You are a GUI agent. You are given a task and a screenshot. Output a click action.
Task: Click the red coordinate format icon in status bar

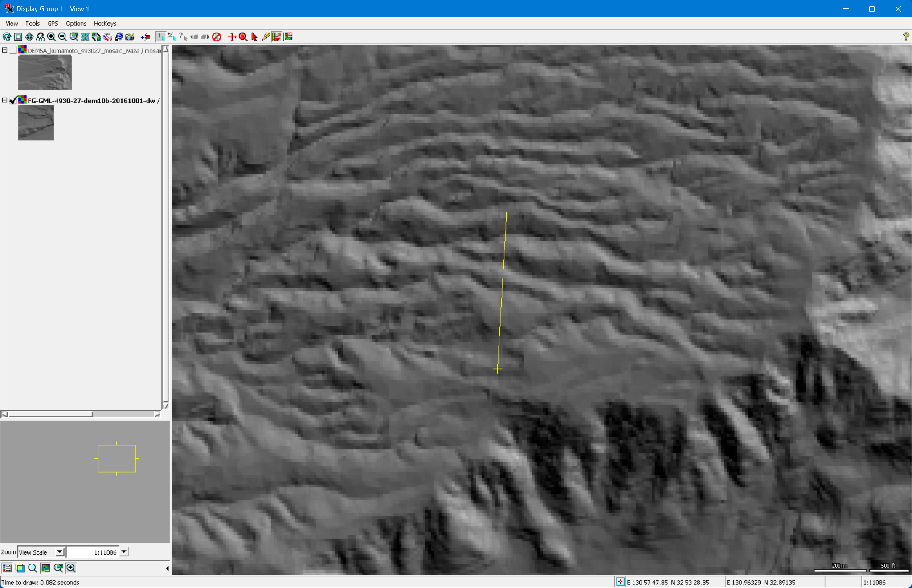pos(620,582)
